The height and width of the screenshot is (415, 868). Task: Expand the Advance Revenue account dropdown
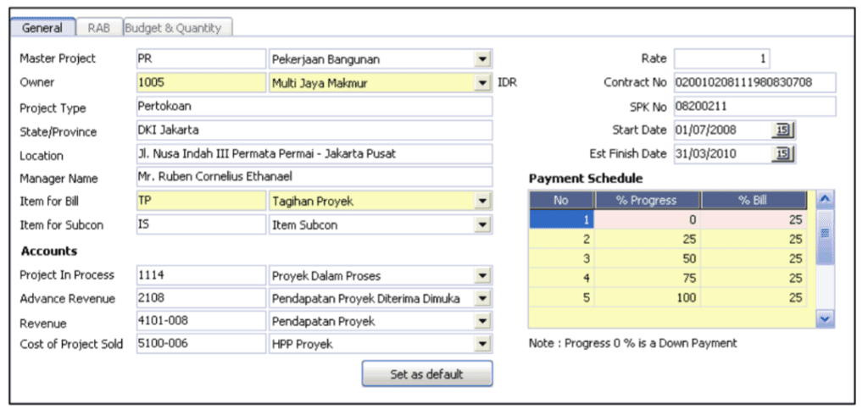click(x=482, y=299)
